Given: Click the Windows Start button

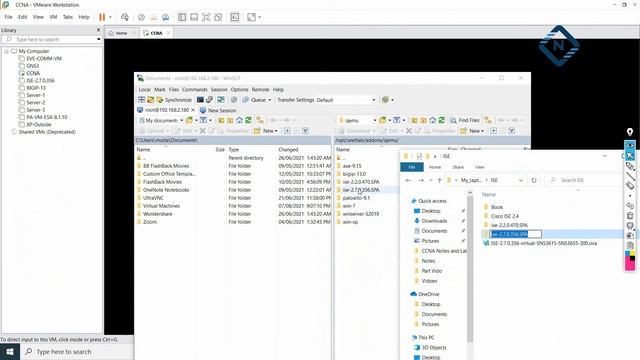Looking at the screenshot, I should [x=10, y=351].
